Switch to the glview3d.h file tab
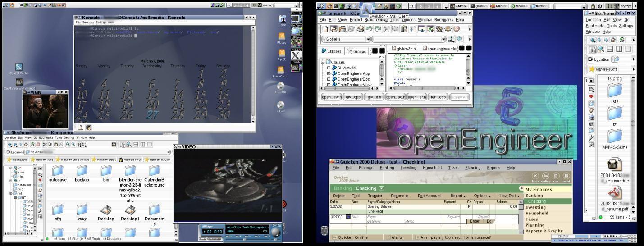 404,48
